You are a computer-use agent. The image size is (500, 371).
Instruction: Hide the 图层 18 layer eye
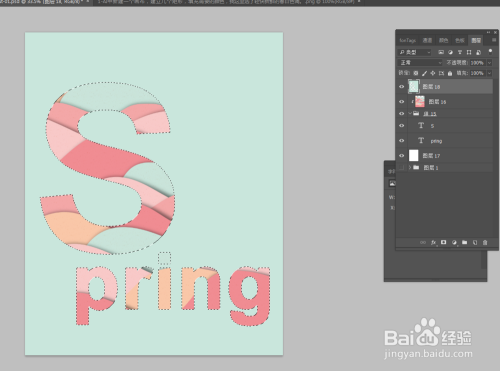tap(402, 87)
